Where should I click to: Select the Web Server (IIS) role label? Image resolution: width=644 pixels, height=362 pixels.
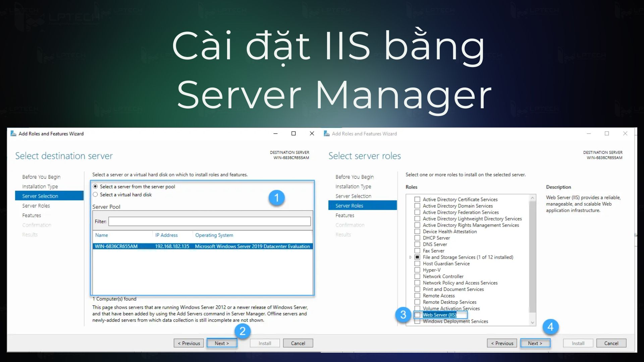(439, 315)
